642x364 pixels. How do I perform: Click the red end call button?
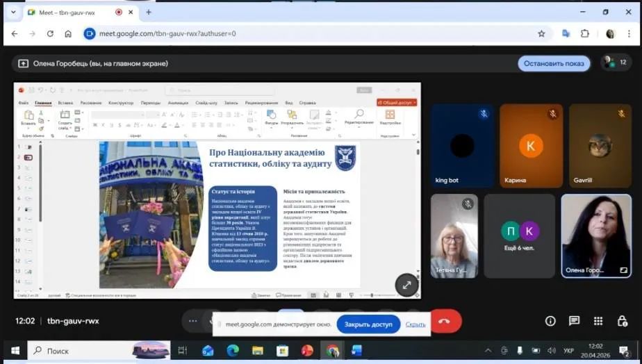point(445,321)
